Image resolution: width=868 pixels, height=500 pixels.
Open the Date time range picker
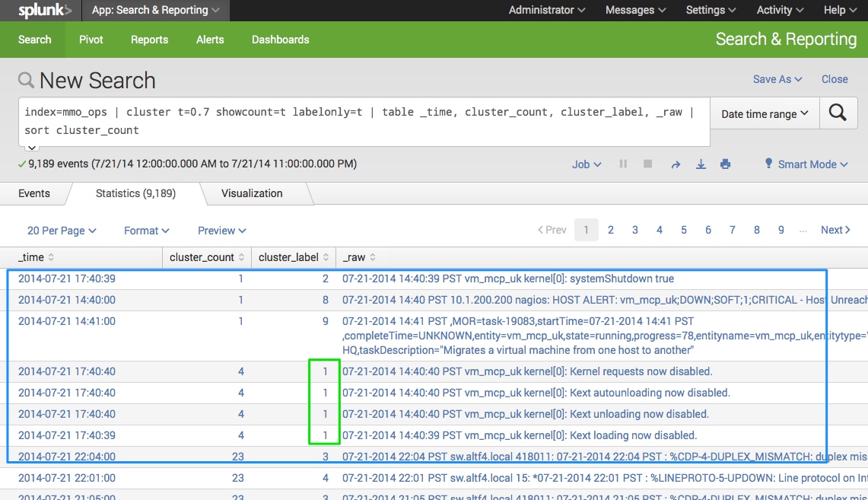[x=764, y=114]
